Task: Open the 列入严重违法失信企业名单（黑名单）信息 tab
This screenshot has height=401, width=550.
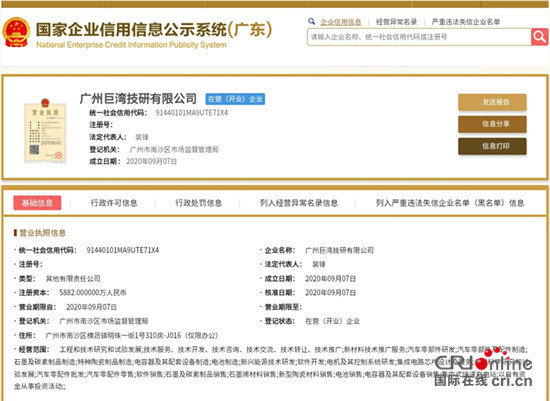Action: 450,203
